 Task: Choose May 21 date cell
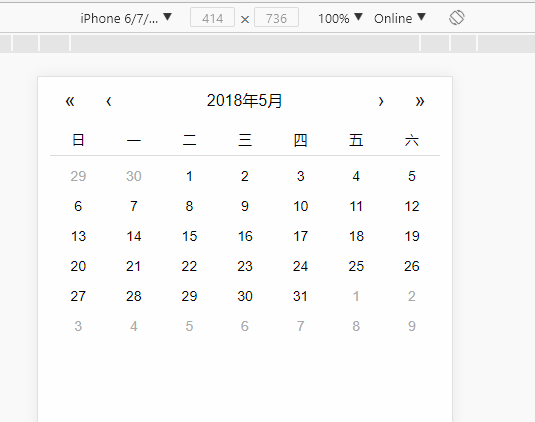pos(134,266)
